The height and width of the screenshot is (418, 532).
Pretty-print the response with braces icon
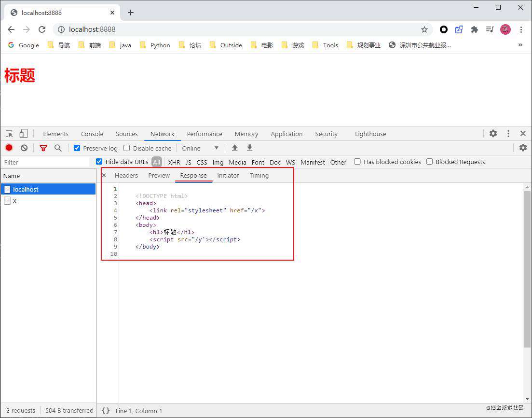[106, 411]
